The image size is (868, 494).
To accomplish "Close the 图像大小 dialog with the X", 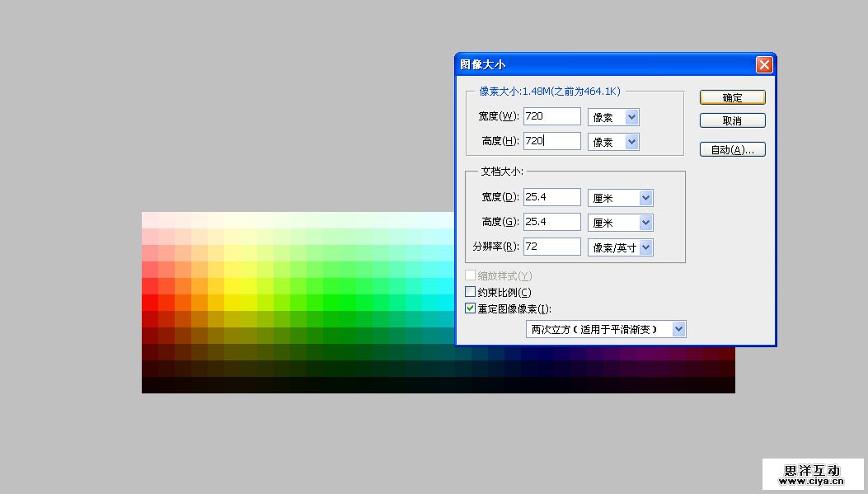I will 763,64.
